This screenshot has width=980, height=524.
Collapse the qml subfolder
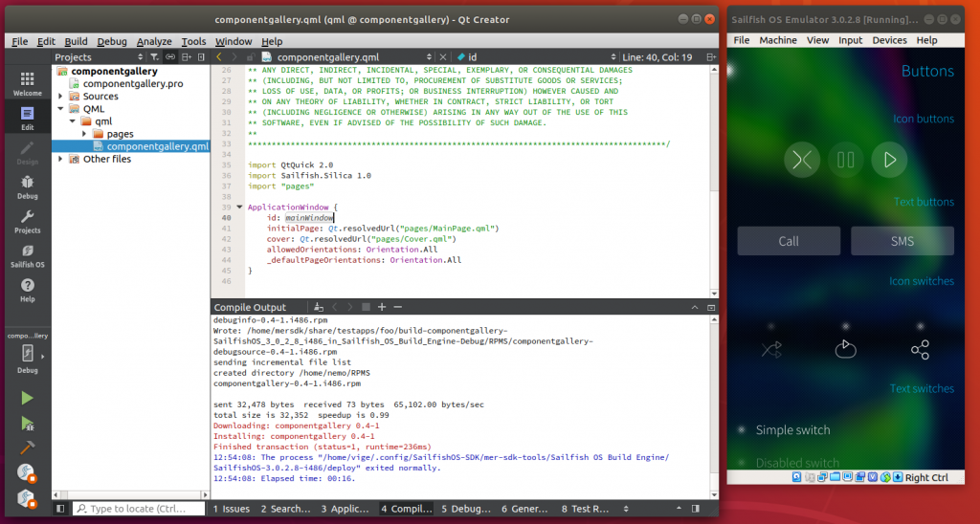(x=73, y=121)
